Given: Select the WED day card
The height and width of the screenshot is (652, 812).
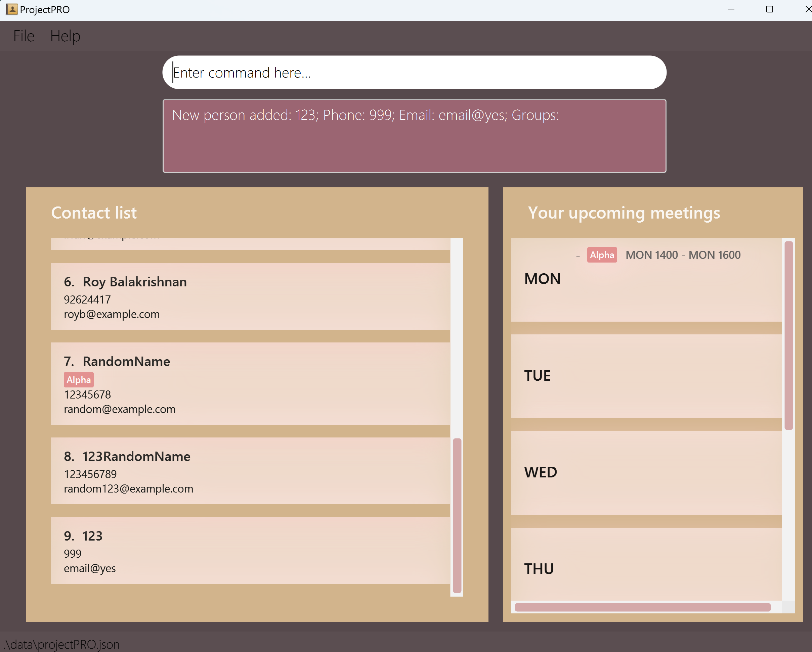Looking at the screenshot, I should (x=646, y=473).
